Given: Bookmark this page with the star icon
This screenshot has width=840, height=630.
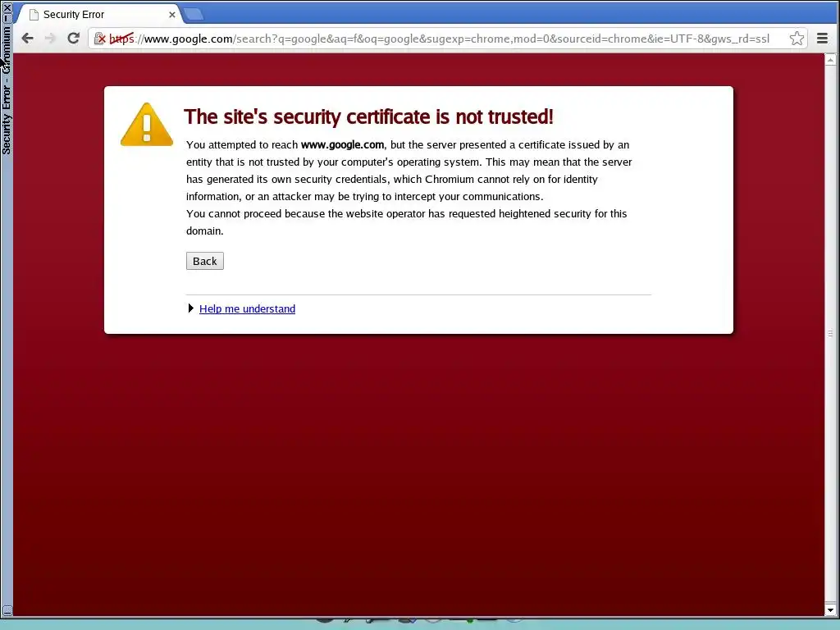Looking at the screenshot, I should (797, 39).
